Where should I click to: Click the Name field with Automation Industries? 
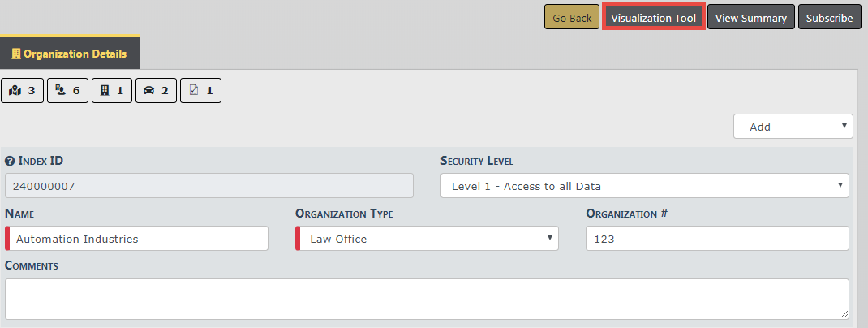pyautogui.click(x=138, y=239)
